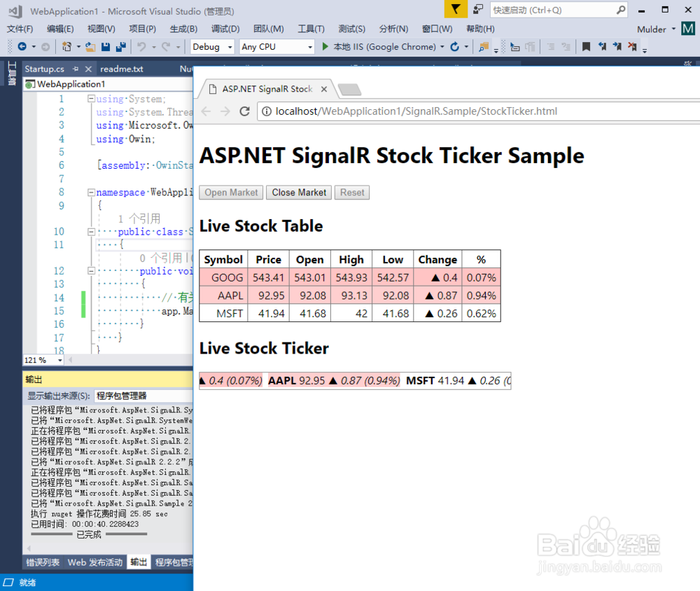Click the New Project toolbar icon
This screenshot has width=700, height=591.
click(x=66, y=46)
